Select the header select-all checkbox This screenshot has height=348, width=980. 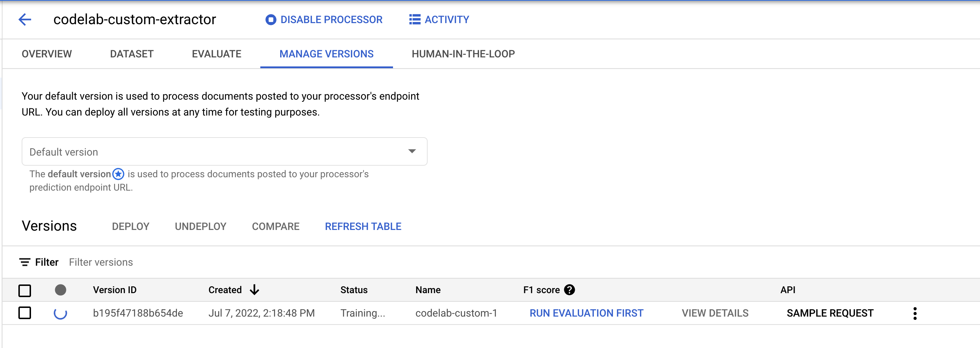pos(25,290)
